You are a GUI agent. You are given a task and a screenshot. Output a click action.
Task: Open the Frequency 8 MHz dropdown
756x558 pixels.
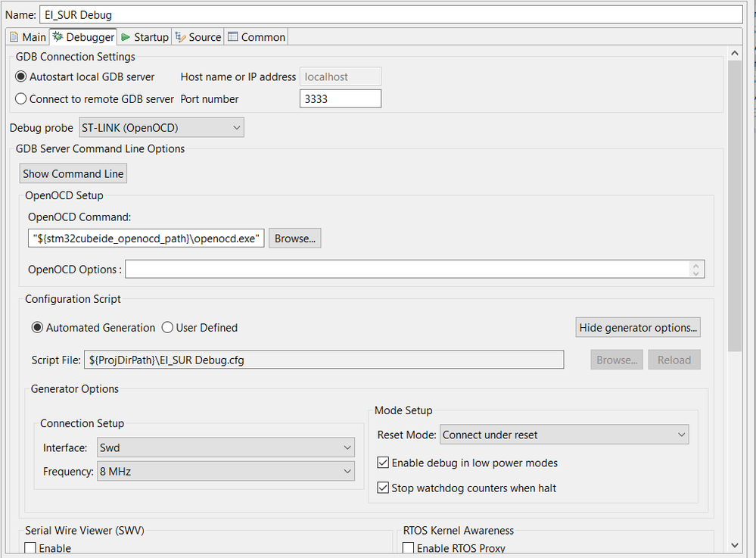[x=226, y=471]
